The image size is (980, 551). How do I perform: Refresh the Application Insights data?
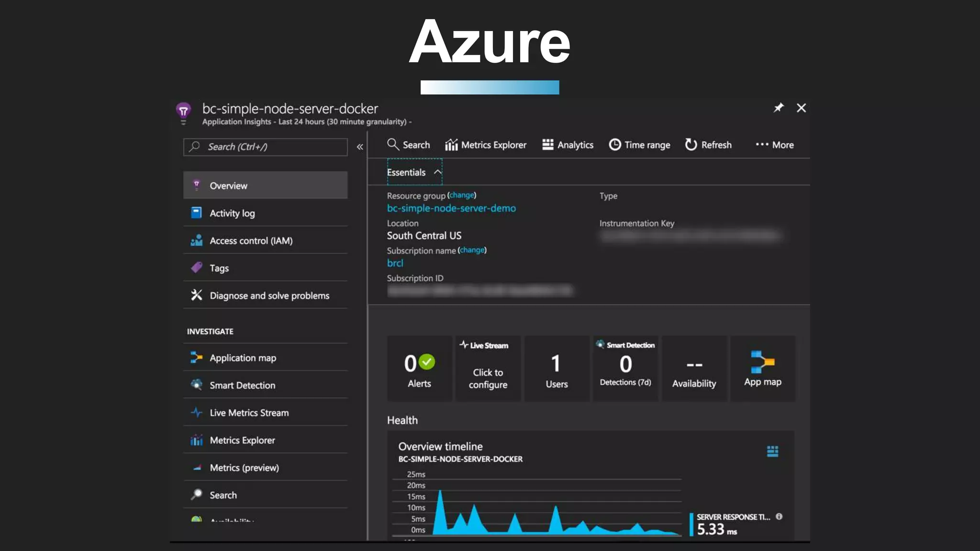(708, 145)
